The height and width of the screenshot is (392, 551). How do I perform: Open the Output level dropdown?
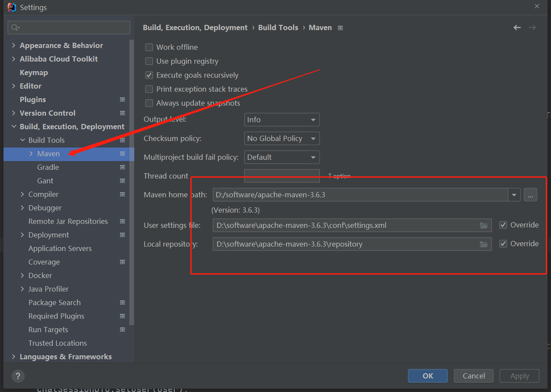[282, 119]
